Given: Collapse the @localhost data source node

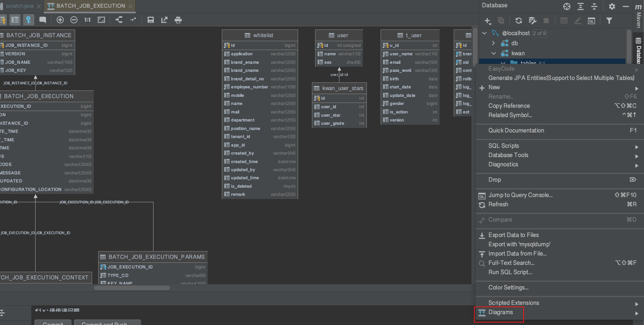Looking at the screenshot, I should tap(484, 33).
